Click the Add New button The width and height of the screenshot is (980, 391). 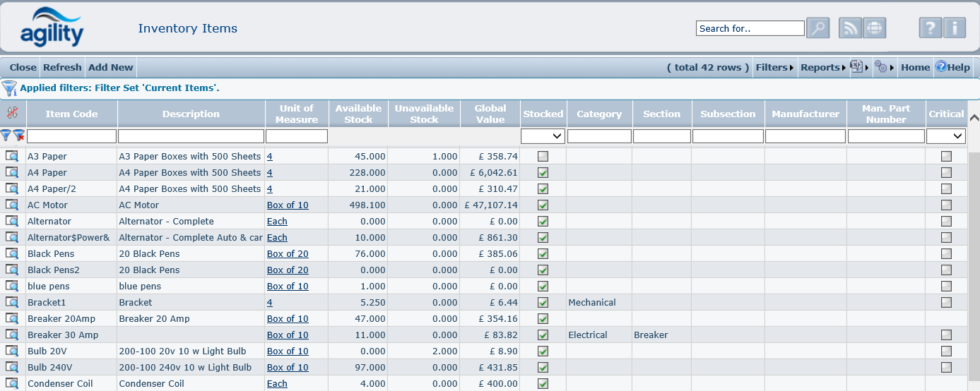coord(110,67)
